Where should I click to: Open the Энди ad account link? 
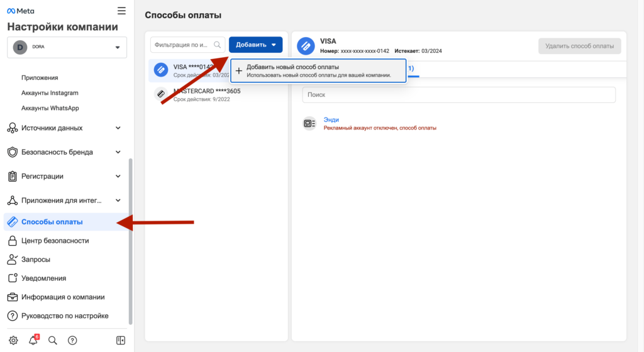(x=331, y=119)
